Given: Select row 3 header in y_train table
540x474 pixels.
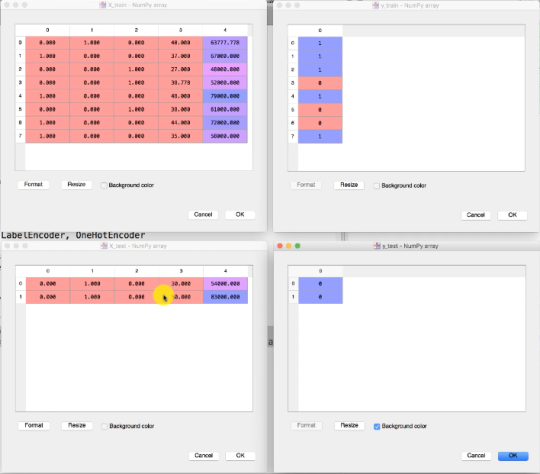Looking at the screenshot, I should coord(293,83).
